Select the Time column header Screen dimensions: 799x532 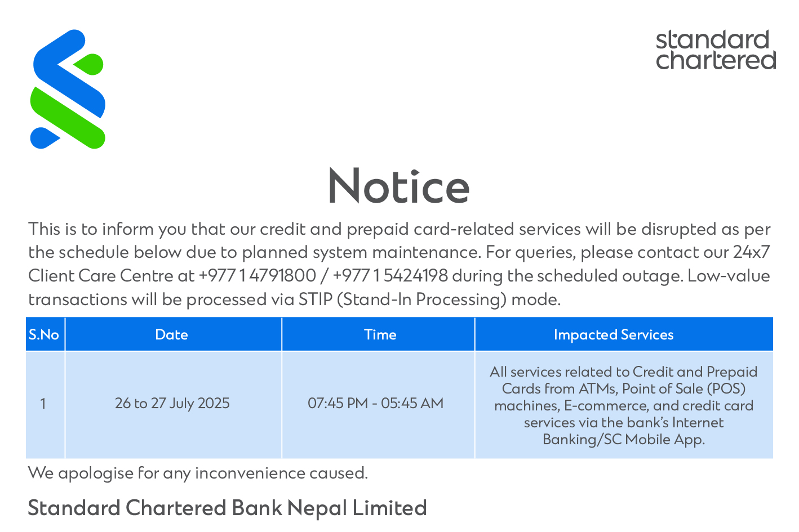378,334
